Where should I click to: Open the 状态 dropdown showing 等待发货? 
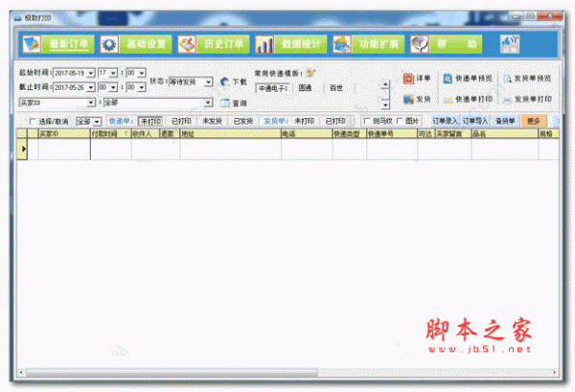208,81
